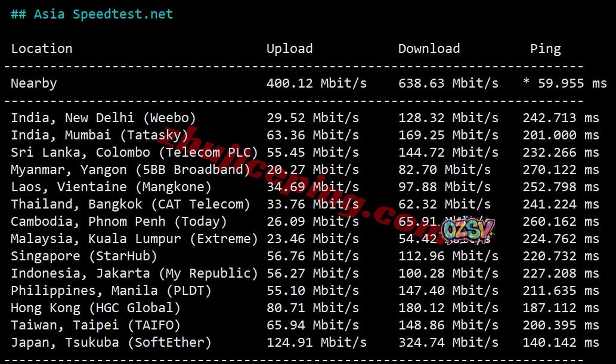Select Hong Kong (HGC Global) row
Screen dimensions: 616x364
[x=305, y=308]
